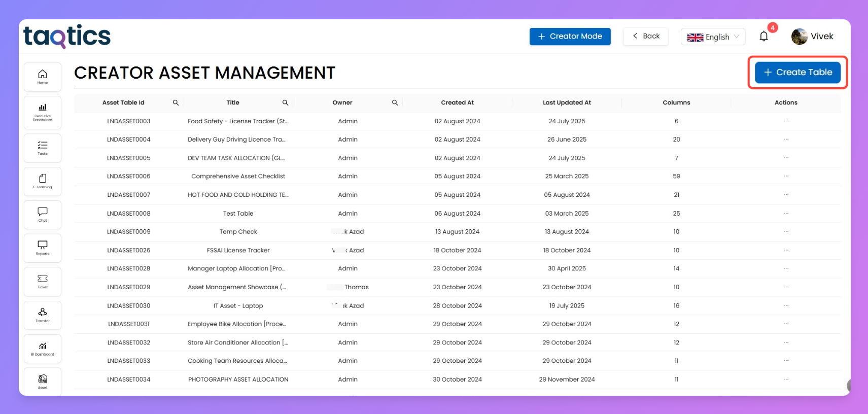
Task: Click the Store Air Conditioner Allocation title
Action: tap(237, 342)
